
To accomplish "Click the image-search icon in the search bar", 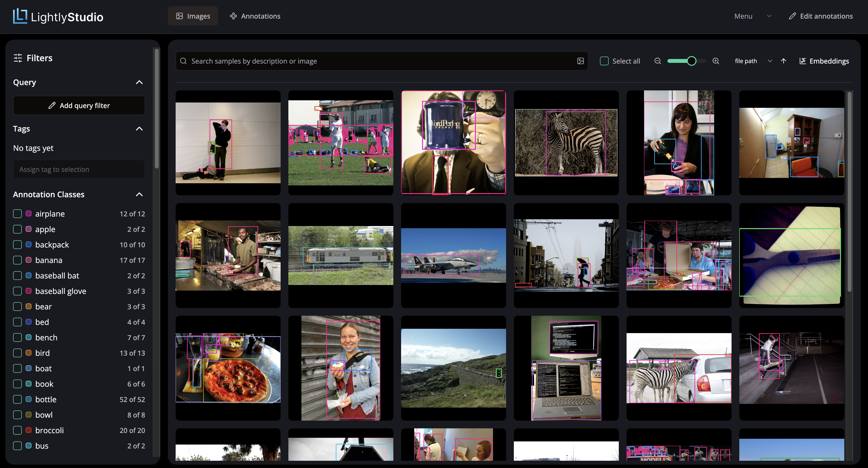I will point(580,61).
